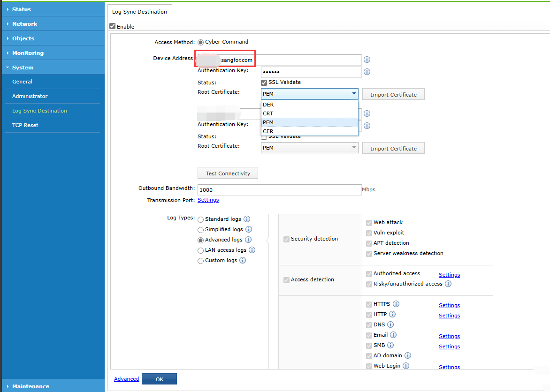This screenshot has height=392, width=550.
Task: Choose CRT from the certificate format list
Action: tap(268, 113)
